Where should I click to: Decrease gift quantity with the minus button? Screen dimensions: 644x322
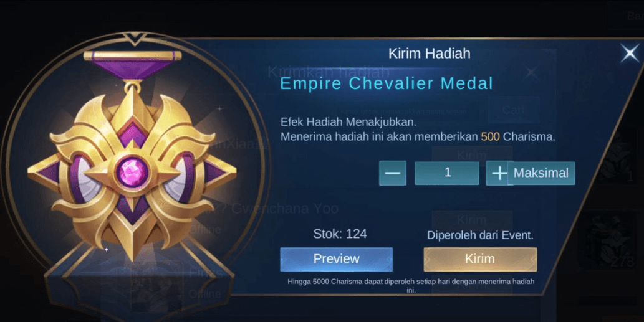coord(393,173)
